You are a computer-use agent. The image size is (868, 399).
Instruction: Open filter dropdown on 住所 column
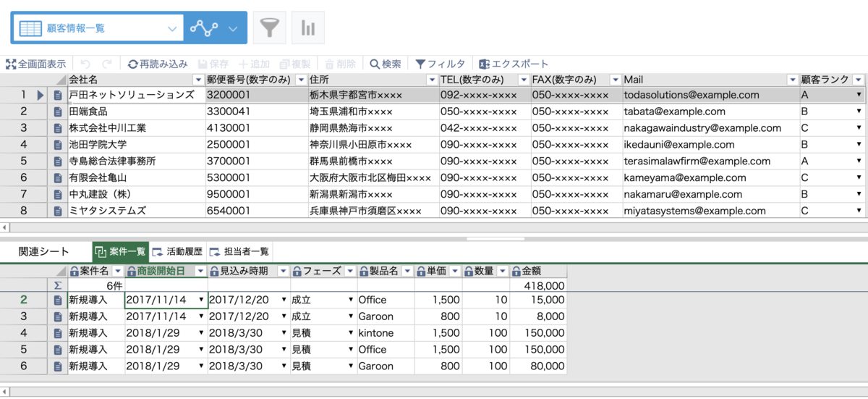[432, 79]
